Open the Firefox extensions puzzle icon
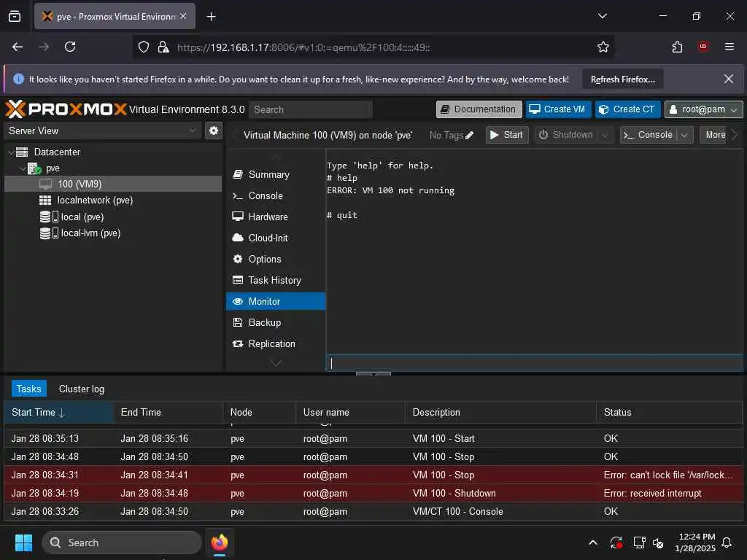Image resolution: width=747 pixels, height=560 pixels. (x=677, y=47)
